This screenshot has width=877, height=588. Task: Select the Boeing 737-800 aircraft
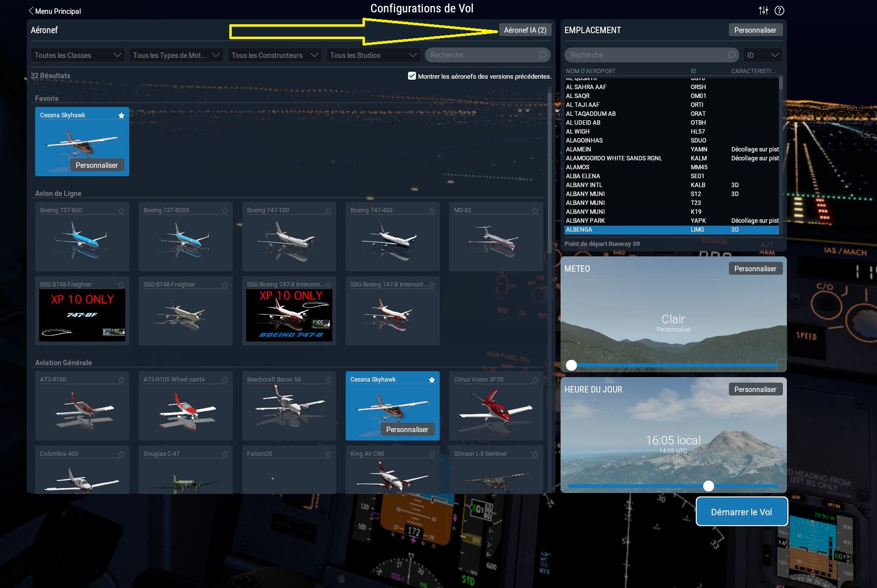[x=82, y=237]
